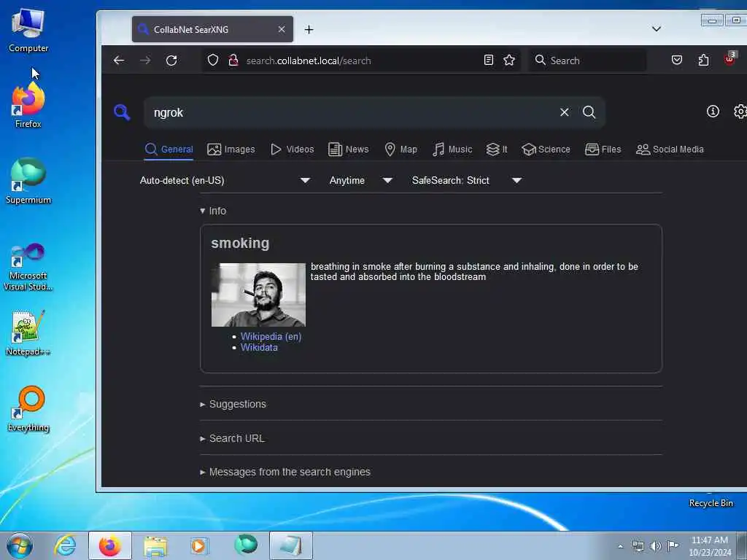
Task: Open the Wikidata link
Action: click(x=259, y=348)
